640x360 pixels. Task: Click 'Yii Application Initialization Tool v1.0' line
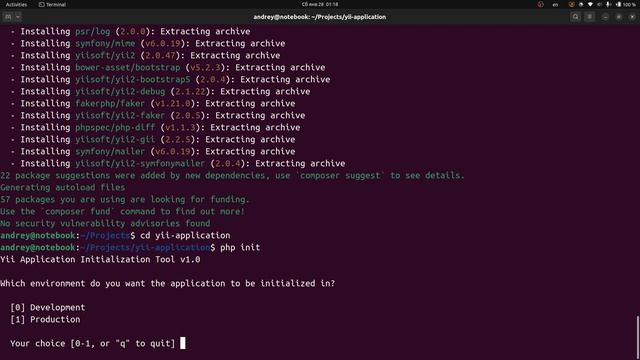100,259
